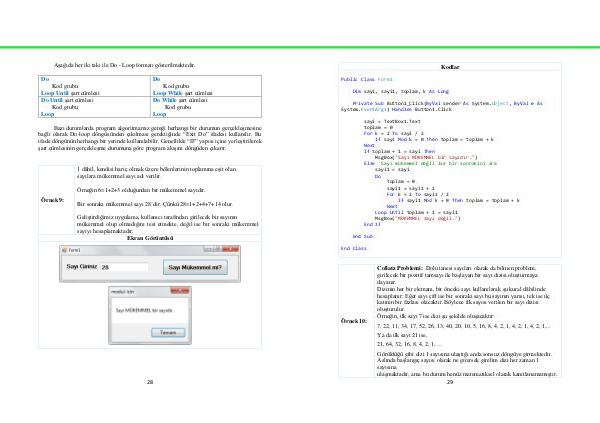Click the 'Sayı Giriniz' label in Form1
The height and width of the screenshot is (423, 600).
tap(82, 266)
